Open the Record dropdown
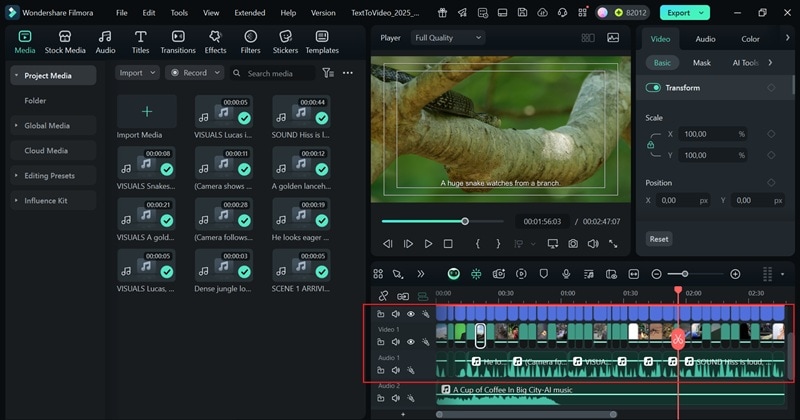Image resolution: width=800 pixels, height=420 pixels. [x=194, y=73]
